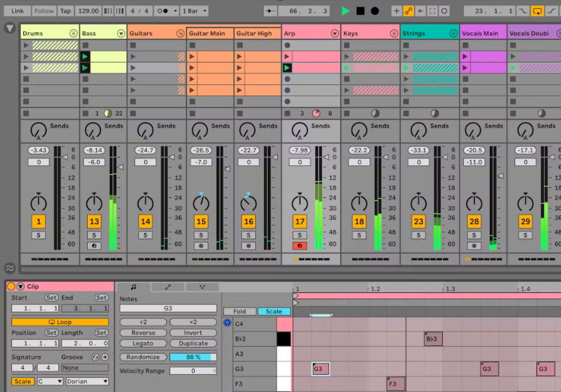
Task: Click the Drums Send A knob
Action: pos(39,131)
